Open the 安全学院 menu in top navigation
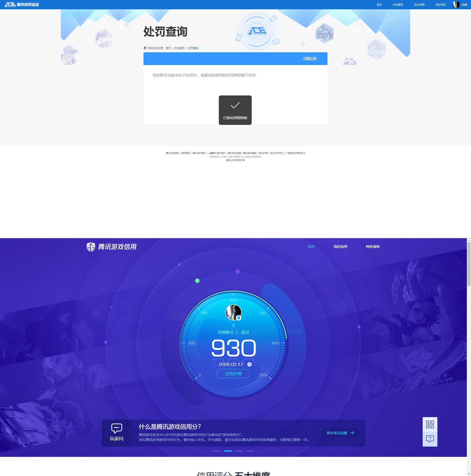This screenshot has width=471, height=476. pyautogui.click(x=419, y=4)
